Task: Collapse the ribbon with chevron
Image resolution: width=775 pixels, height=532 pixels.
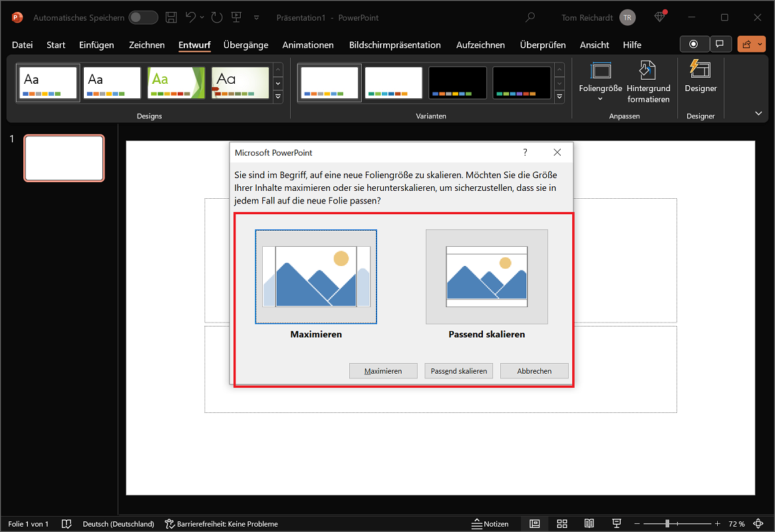Action: pos(758,114)
